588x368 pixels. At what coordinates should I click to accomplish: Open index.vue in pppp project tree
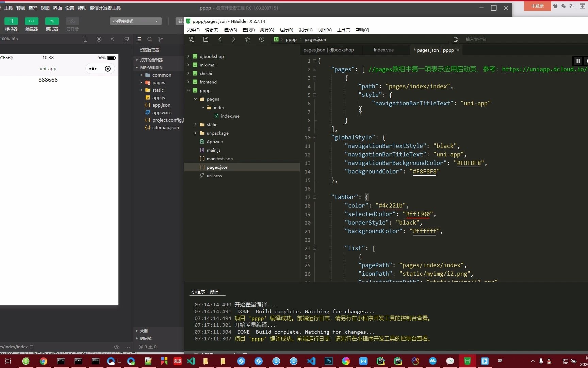click(230, 116)
